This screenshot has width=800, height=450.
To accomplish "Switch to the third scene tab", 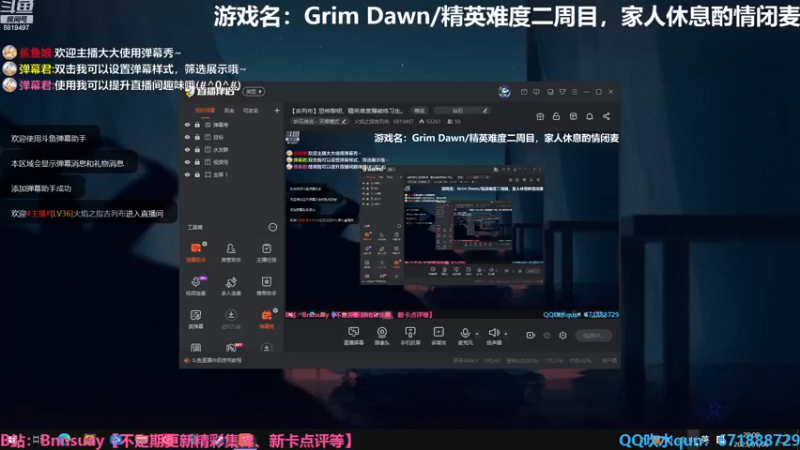I will [x=251, y=110].
